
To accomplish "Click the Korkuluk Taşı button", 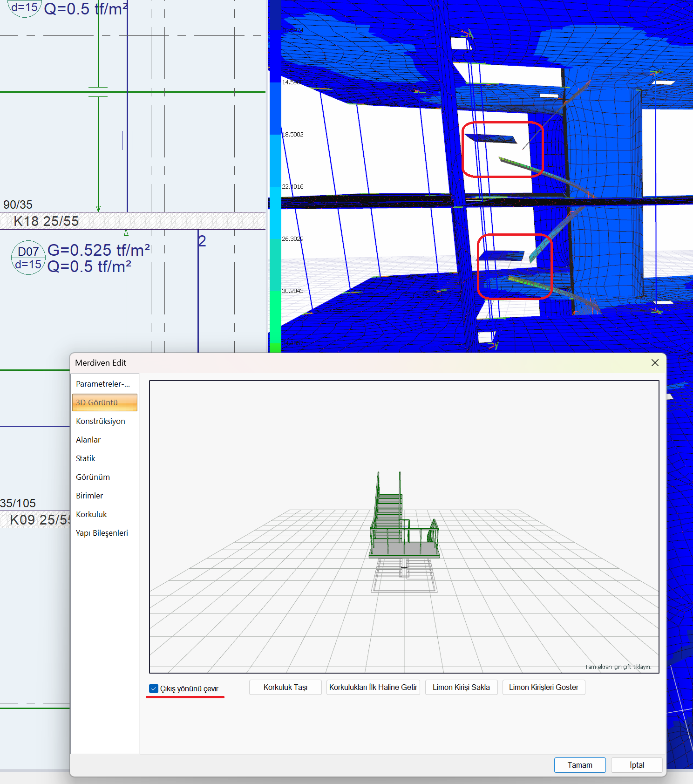I will [285, 688].
